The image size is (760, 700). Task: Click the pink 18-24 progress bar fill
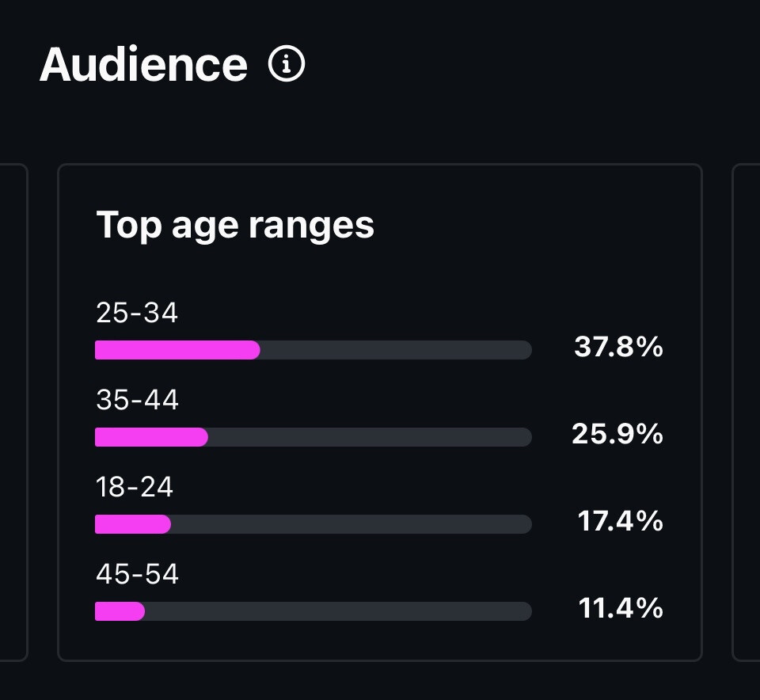tap(132, 524)
